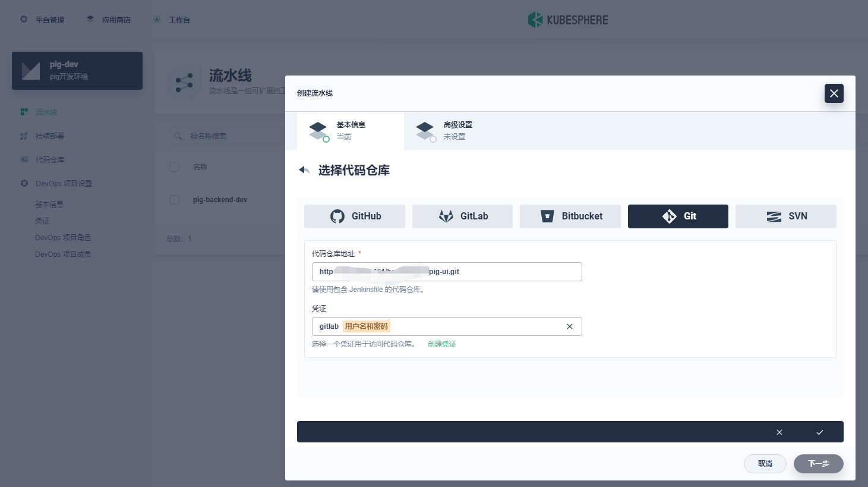This screenshot has height=487, width=868.
Task: Click the 基本信息 step layers icon
Action: click(x=318, y=131)
